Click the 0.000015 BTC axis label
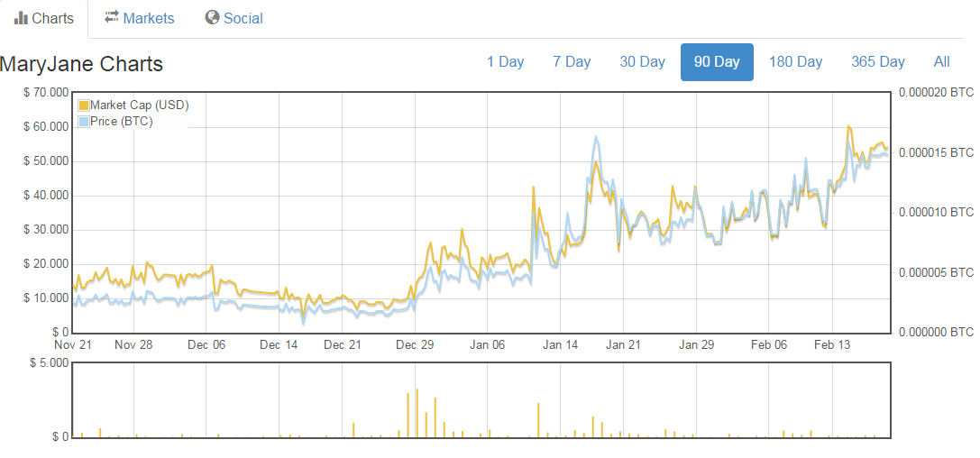 click(x=936, y=152)
